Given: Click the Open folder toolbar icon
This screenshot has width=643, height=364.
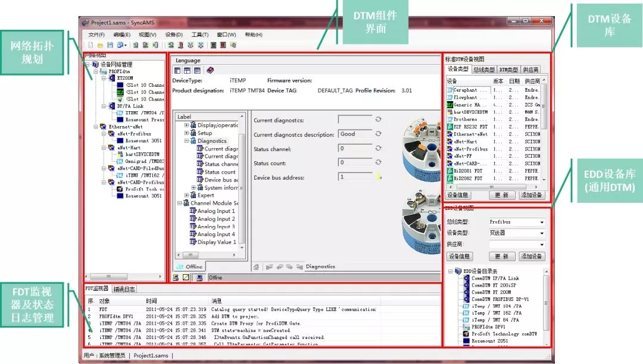Looking at the screenshot, I should pyautogui.click(x=101, y=45).
